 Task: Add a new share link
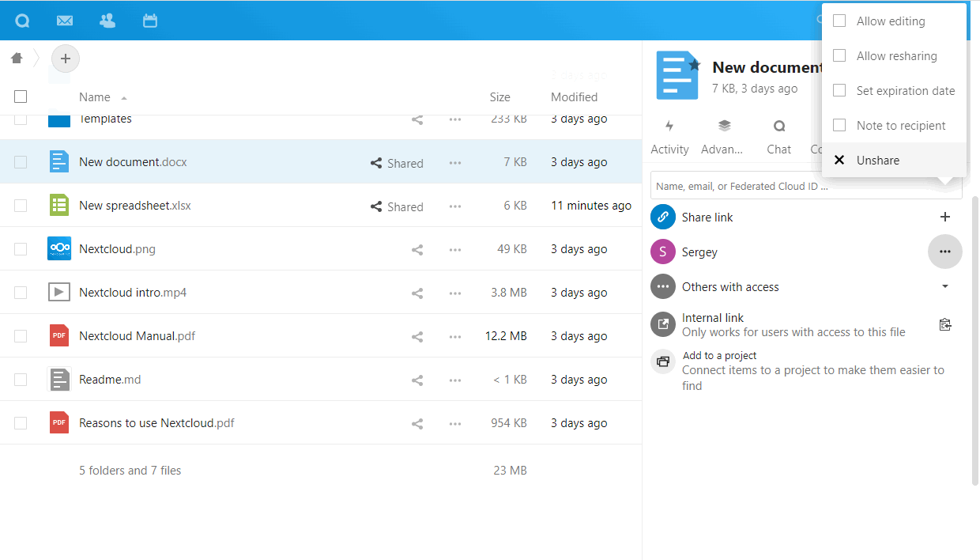944,217
